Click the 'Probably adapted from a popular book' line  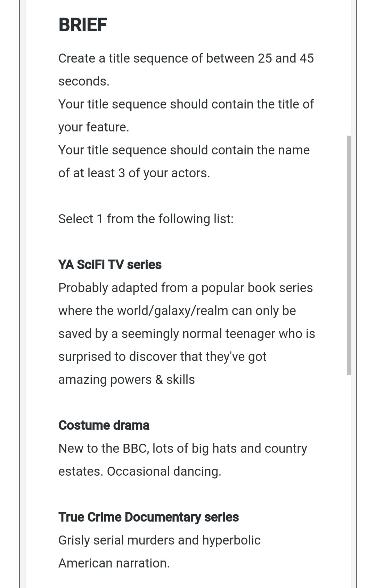pos(186,288)
